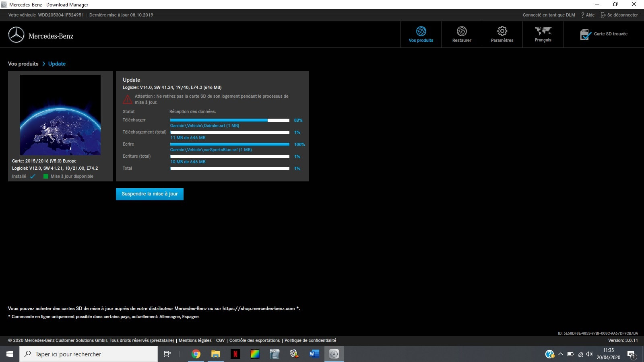The height and width of the screenshot is (362, 644).
Task: Click the Télécharger progress bar at 82%
Action: pos(230,120)
